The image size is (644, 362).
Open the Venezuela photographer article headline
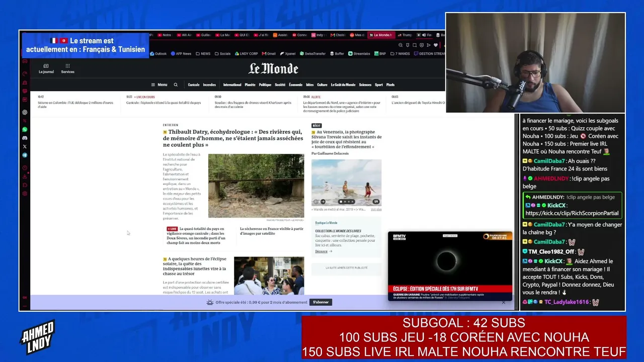tap(347, 139)
